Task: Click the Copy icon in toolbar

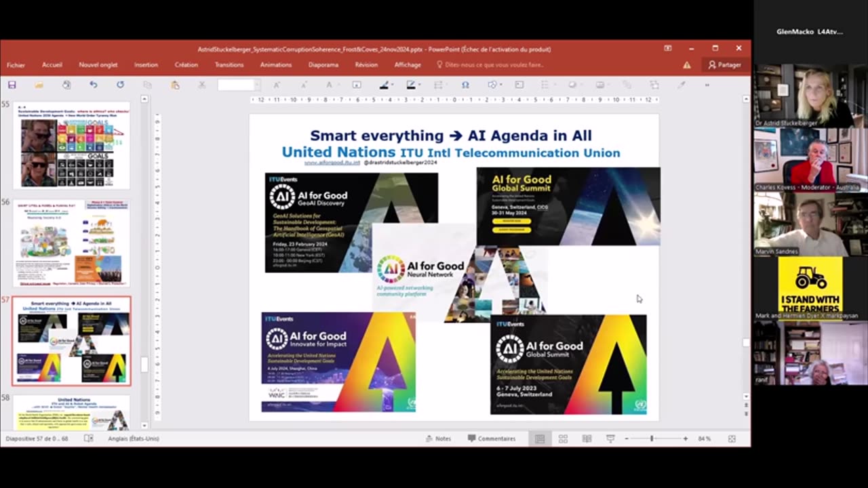Action: pyautogui.click(x=147, y=85)
